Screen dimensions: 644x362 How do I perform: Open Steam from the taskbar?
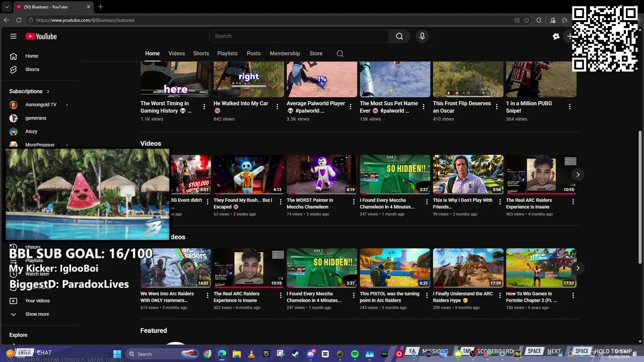click(x=295, y=354)
